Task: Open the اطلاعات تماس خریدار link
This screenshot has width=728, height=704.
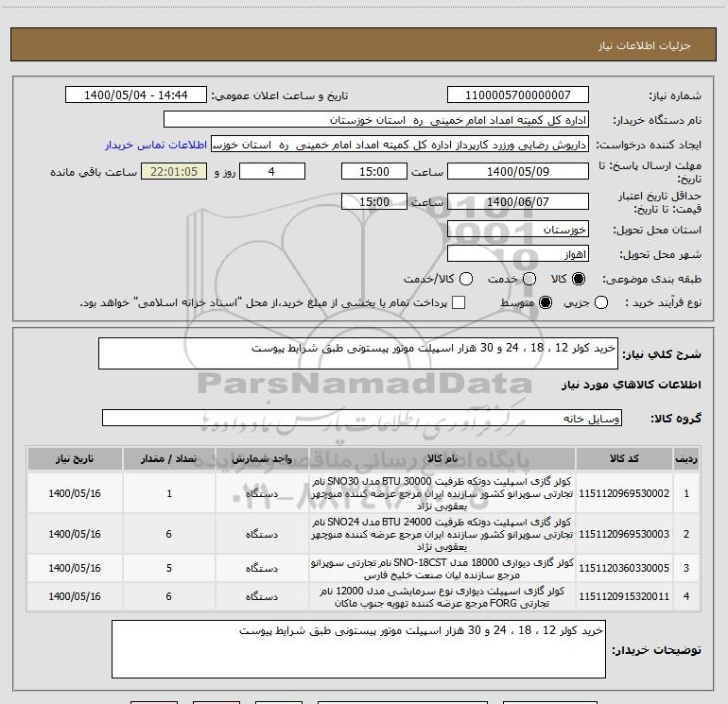Action: [156, 145]
